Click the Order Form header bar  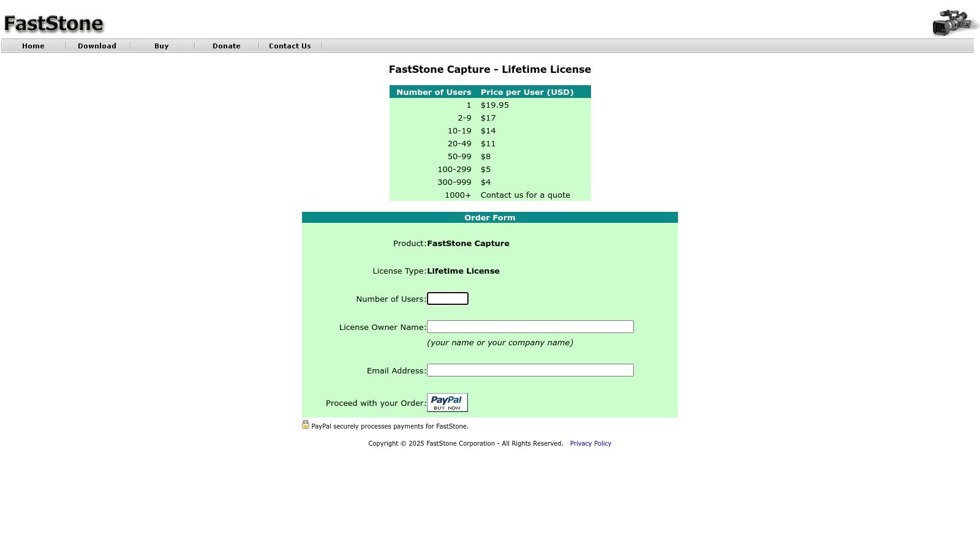point(489,217)
